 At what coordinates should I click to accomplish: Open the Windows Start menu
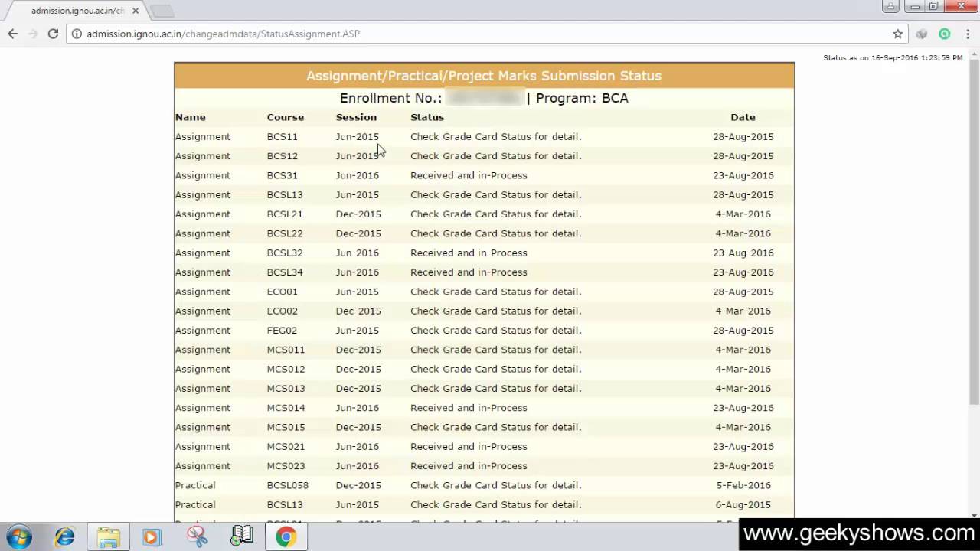point(18,537)
